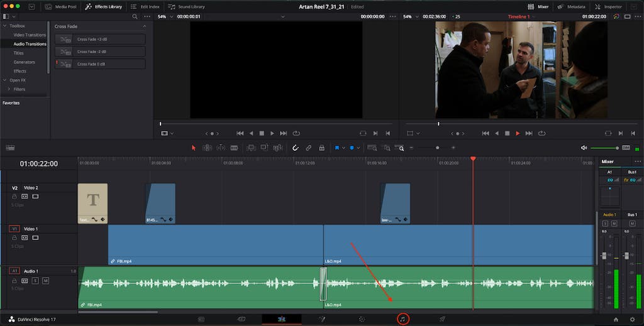The image size is (644, 326).
Task: Toggle the lock on Video 2 track
Action: 14,197
